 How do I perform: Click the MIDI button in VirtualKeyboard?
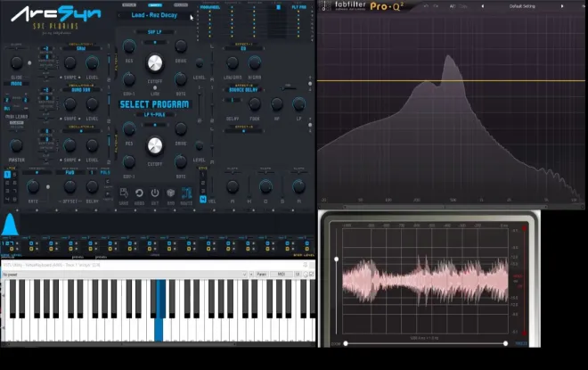(282, 275)
